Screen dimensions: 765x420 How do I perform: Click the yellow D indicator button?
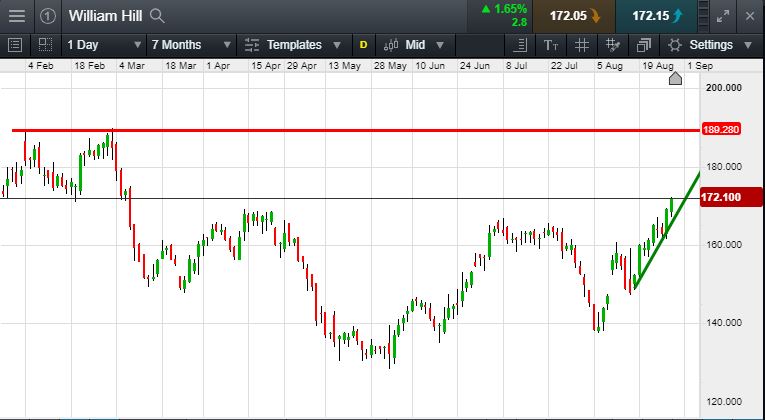coord(363,45)
